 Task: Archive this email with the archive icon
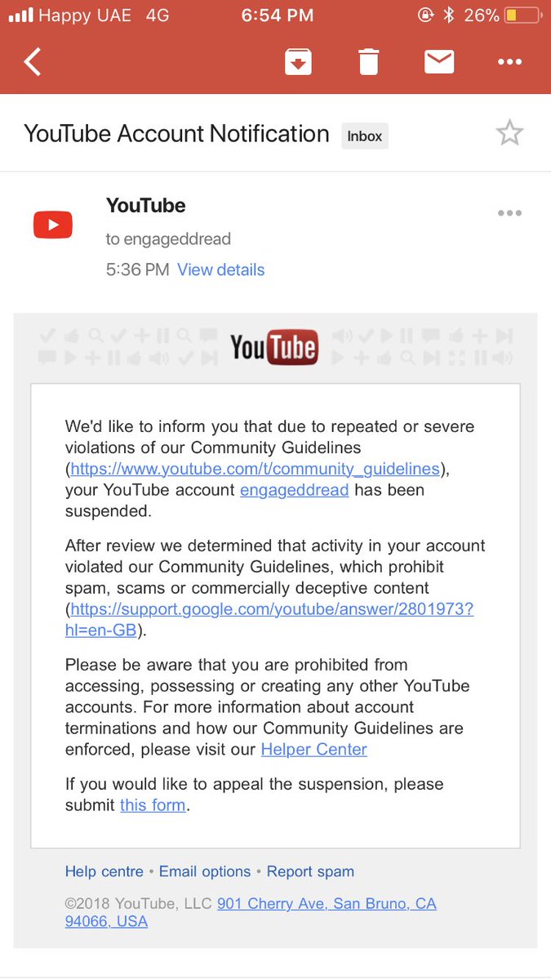pyautogui.click(x=299, y=61)
